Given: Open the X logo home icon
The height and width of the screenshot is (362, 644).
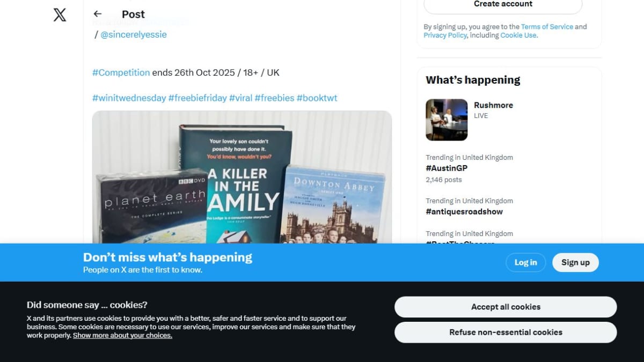Looking at the screenshot, I should click(x=60, y=14).
